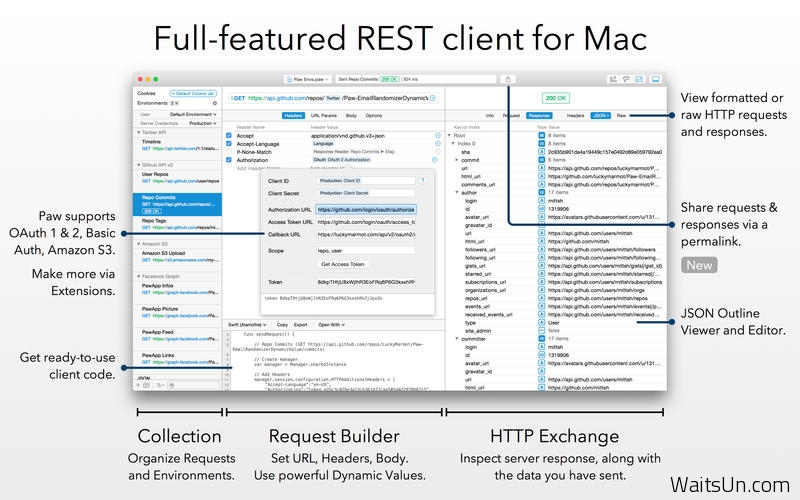Image resolution: width=800 pixels, height=500 pixels.
Task: Collapse the Root node in JSON outline
Action: click(x=449, y=136)
